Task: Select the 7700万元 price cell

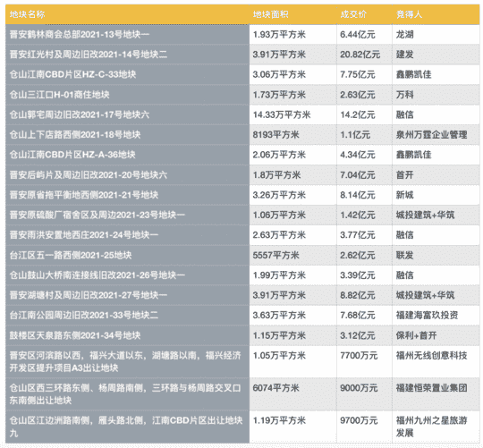Action: click(364, 362)
